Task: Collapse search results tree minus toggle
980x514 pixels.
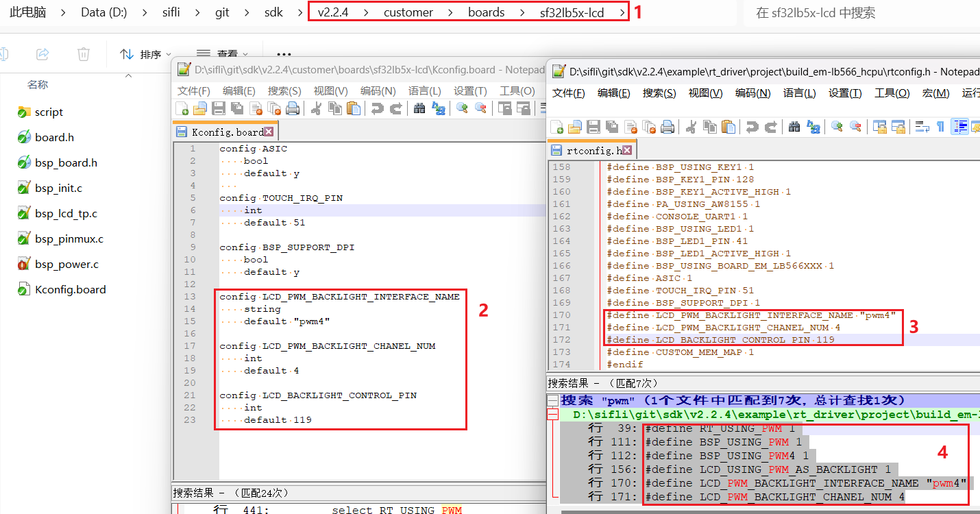Action: (552, 400)
